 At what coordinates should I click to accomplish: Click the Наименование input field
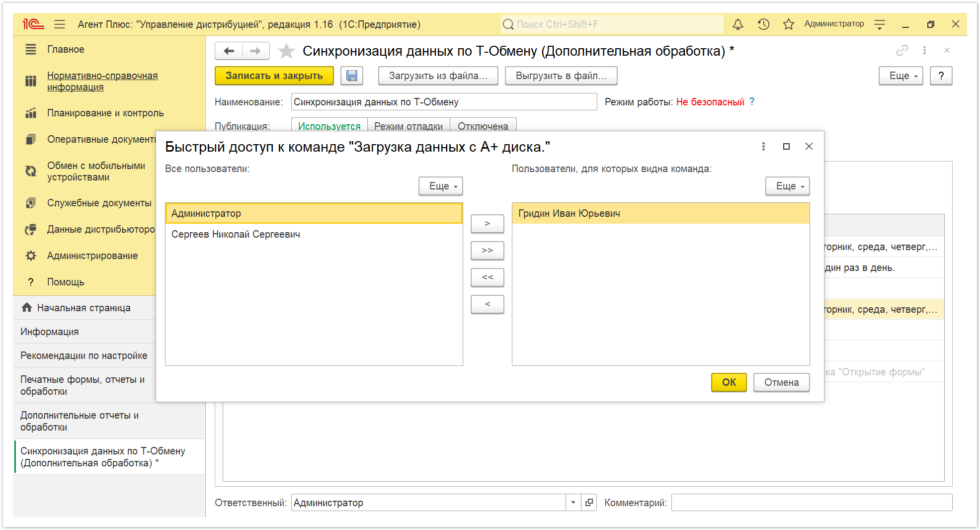tap(444, 102)
